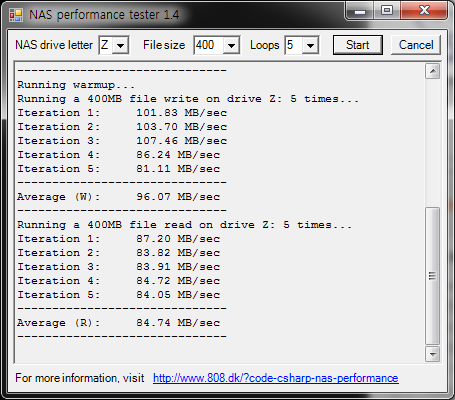This screenshot has width=455, height=400.
Task: Open the NAS drive letter dropdown
Action: pos(120,45)
